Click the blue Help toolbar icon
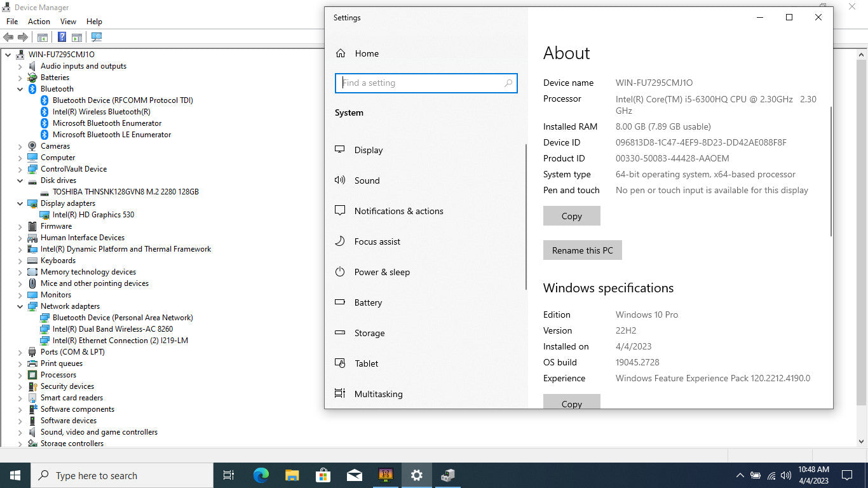 (x=62, y=37)
